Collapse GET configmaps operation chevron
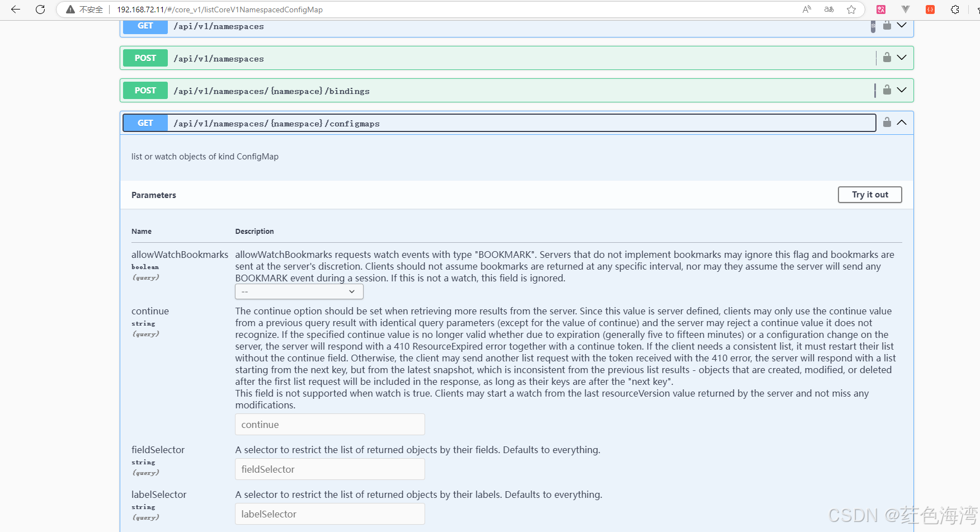 (x=902, y=123)
